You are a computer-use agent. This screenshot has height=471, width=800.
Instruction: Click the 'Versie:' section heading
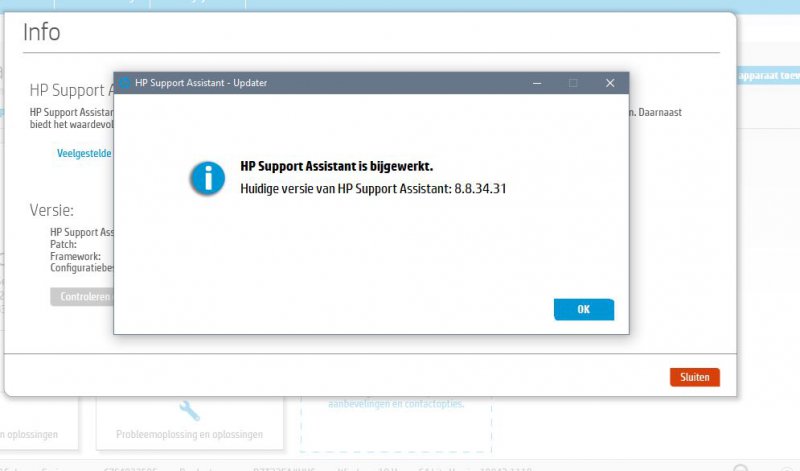[x=52, y=211]
